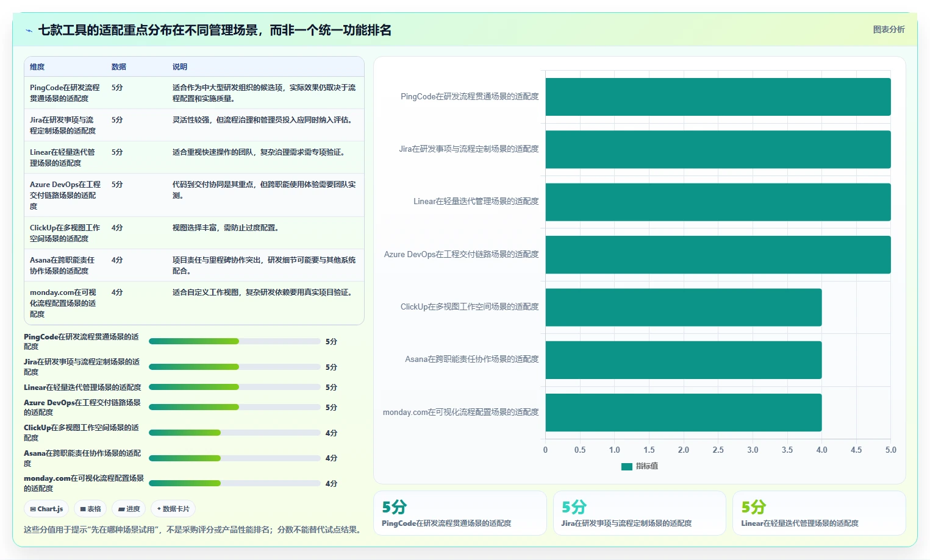Select the ClickUp table row name cell
Screen dimensions: 930x560
[x=65, y=233]
